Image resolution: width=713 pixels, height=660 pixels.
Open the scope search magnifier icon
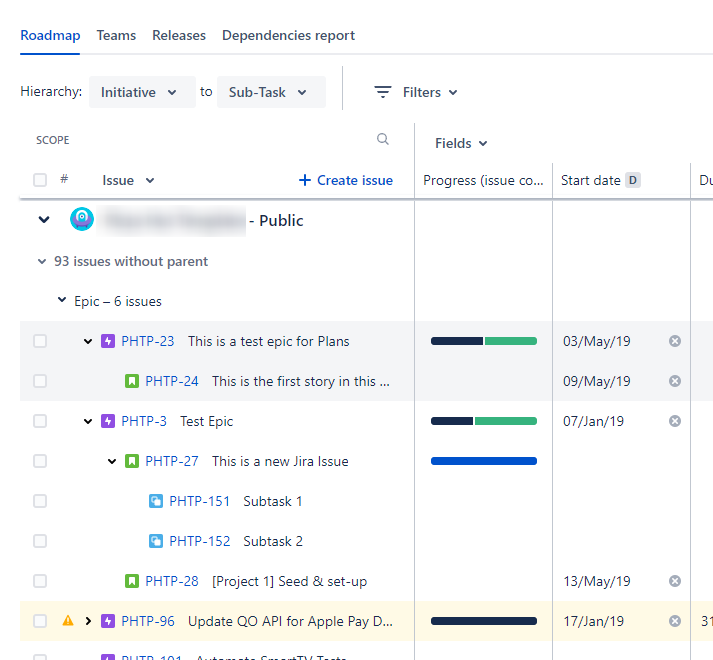383,139
